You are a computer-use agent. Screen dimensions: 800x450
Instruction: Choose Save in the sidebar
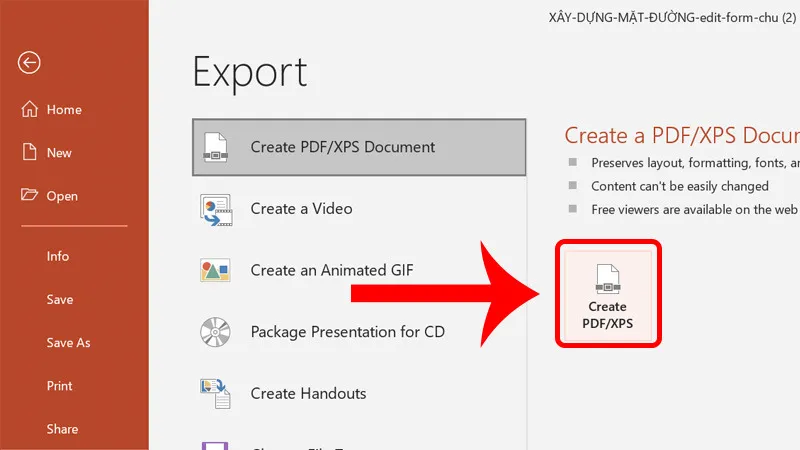59,299
